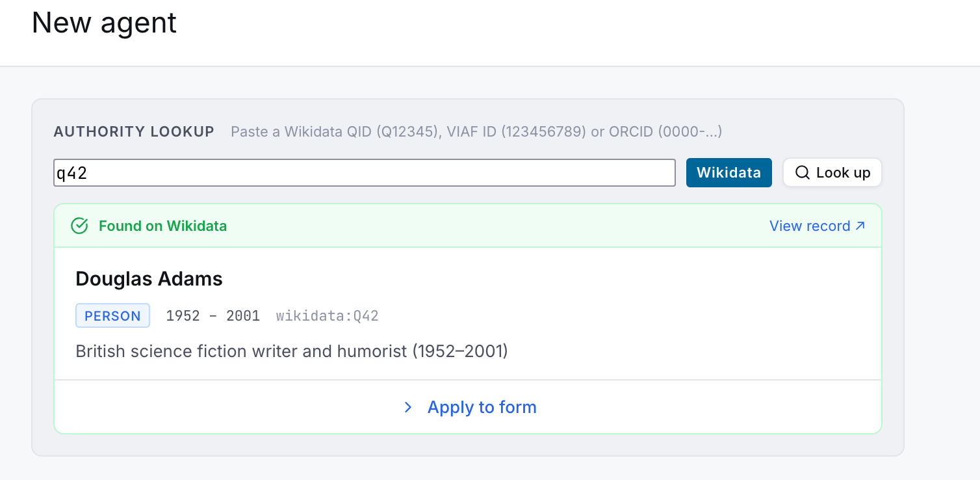Click the green Found on Wikidata banner area

click(x=468, y=226)
